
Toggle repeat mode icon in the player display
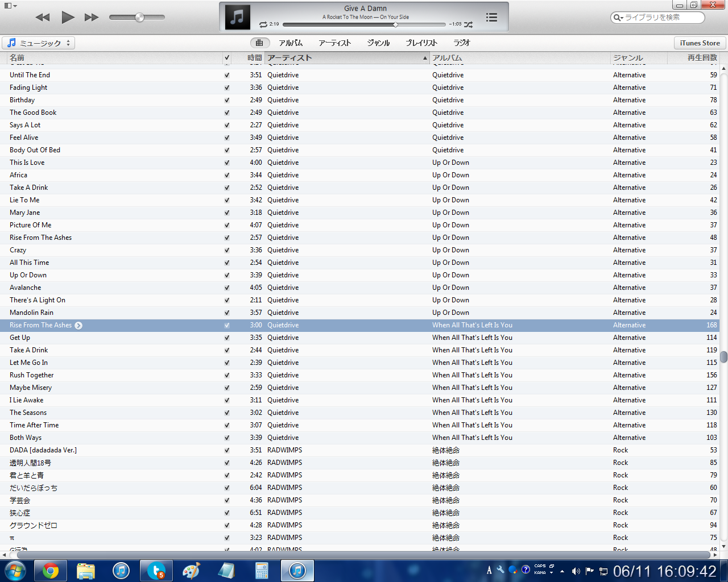(x=263, y=24)
